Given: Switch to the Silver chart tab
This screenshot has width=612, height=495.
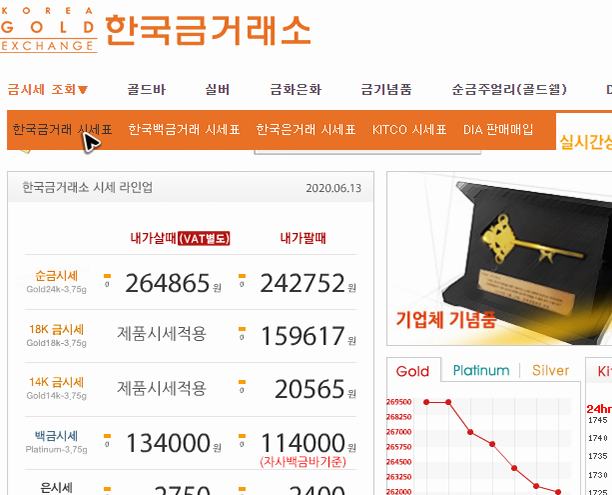Looking at the screenshot, I should tap(551, 370).
